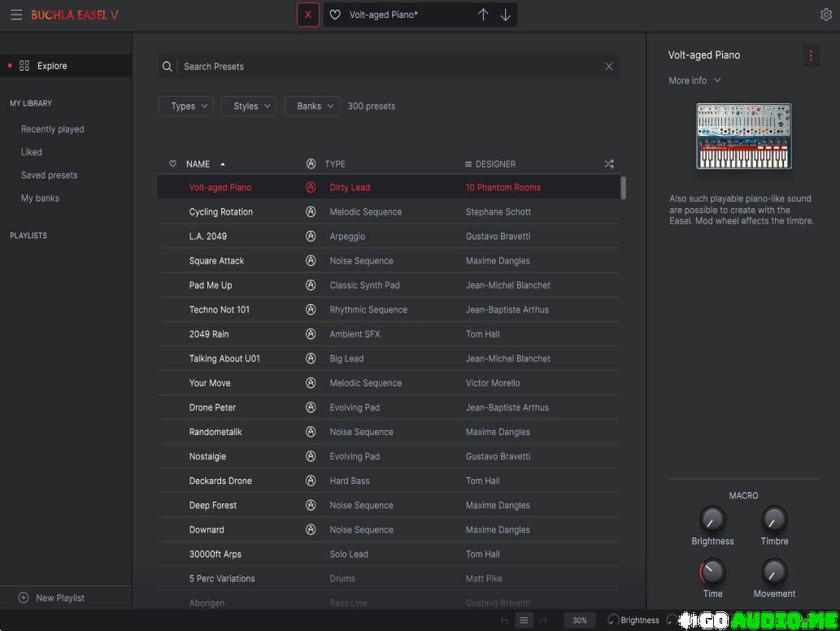
Task: Close preset browser with red X button
Action: click(x=308, y=15)
